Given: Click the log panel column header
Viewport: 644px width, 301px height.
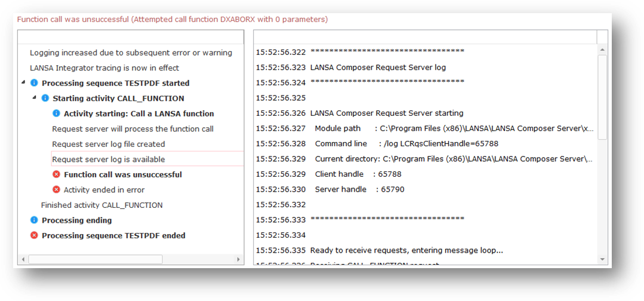Looking at the screenshot, I should coord(425,36).
